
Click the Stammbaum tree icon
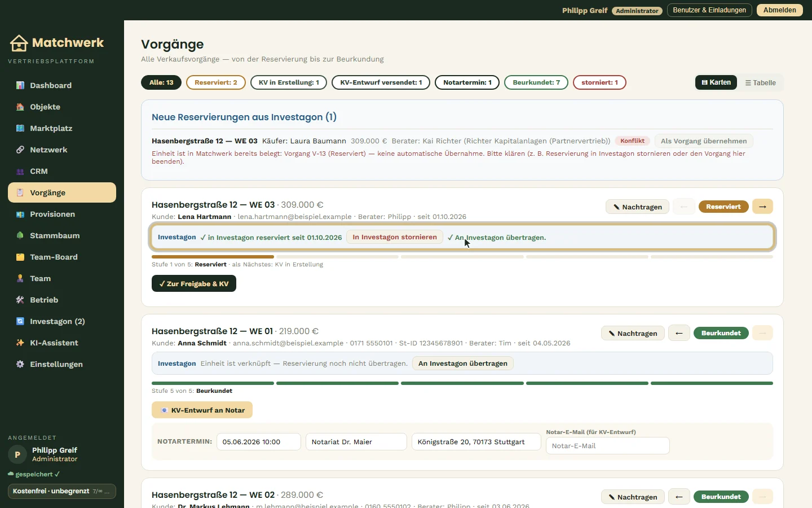tap(20, 235)
